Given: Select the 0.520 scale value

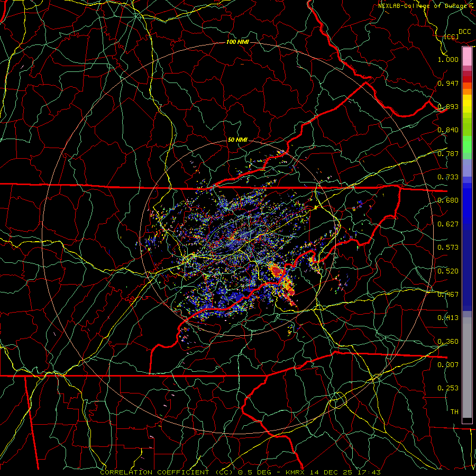Looking at the screenshot, I should tap(448, 271).
